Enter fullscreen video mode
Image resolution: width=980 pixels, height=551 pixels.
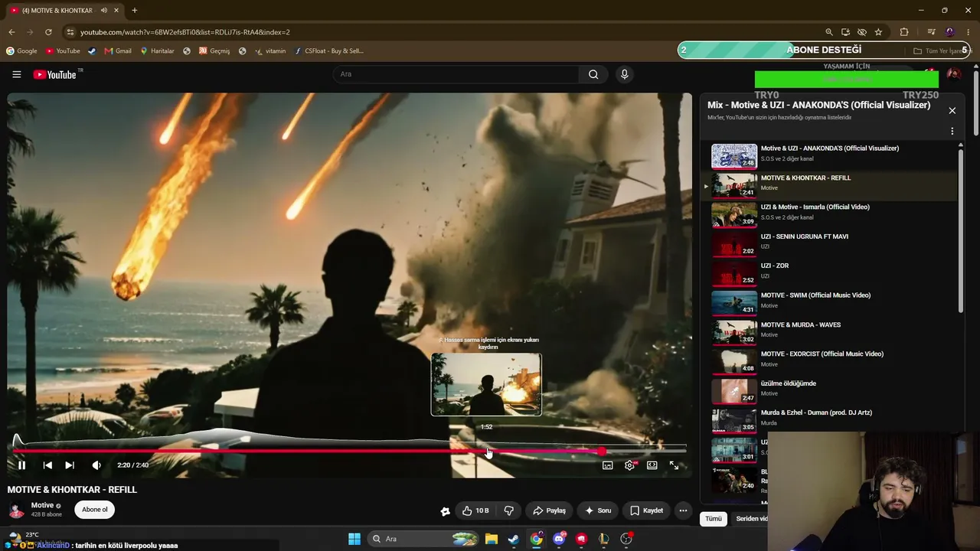(x=674, y=465)
